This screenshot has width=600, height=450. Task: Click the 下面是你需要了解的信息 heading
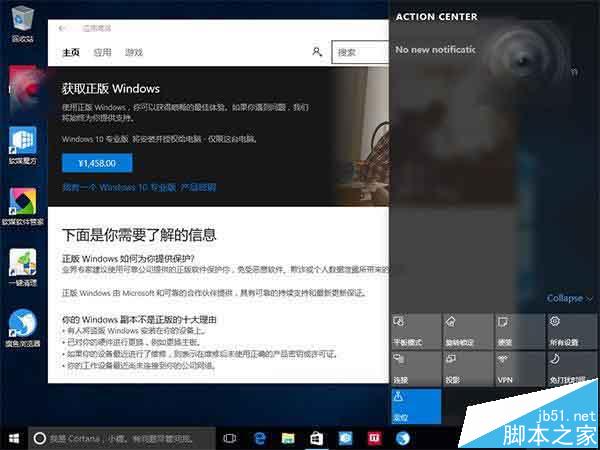pyautogui.click(x=139, y=235)
